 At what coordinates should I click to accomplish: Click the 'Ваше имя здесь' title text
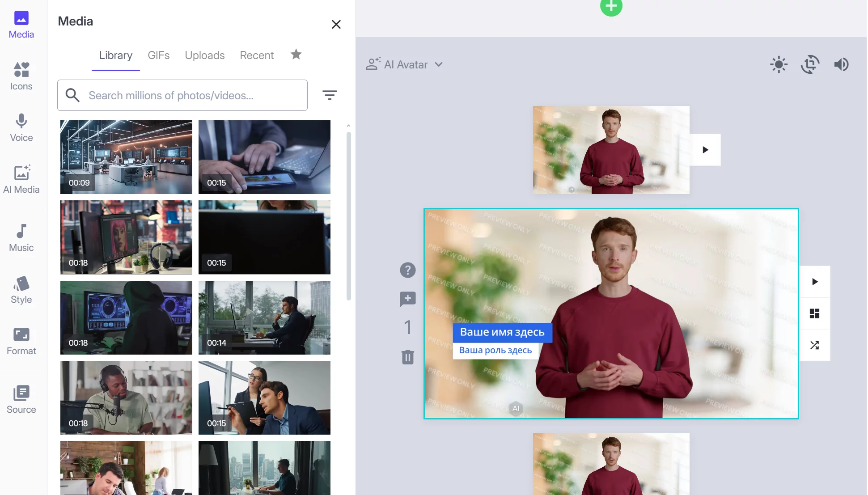(502, 332)
